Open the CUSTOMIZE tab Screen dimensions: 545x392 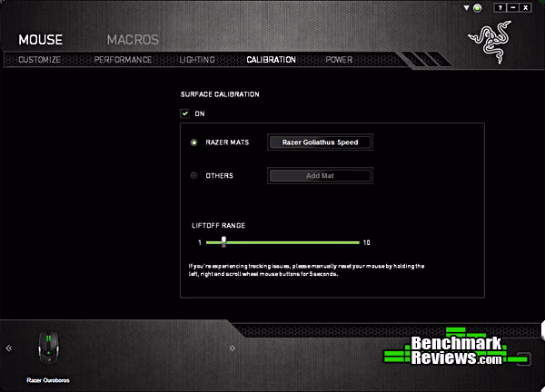[39, 60]
